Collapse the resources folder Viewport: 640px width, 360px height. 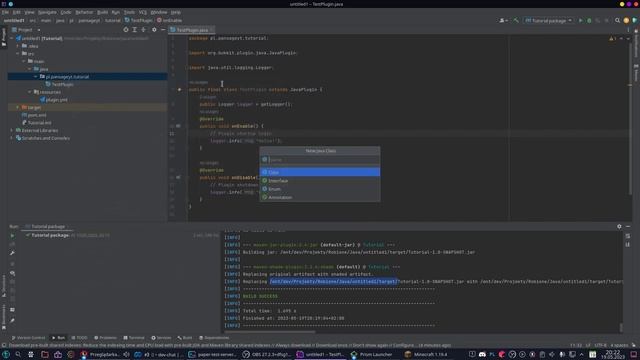pos(29,92)
